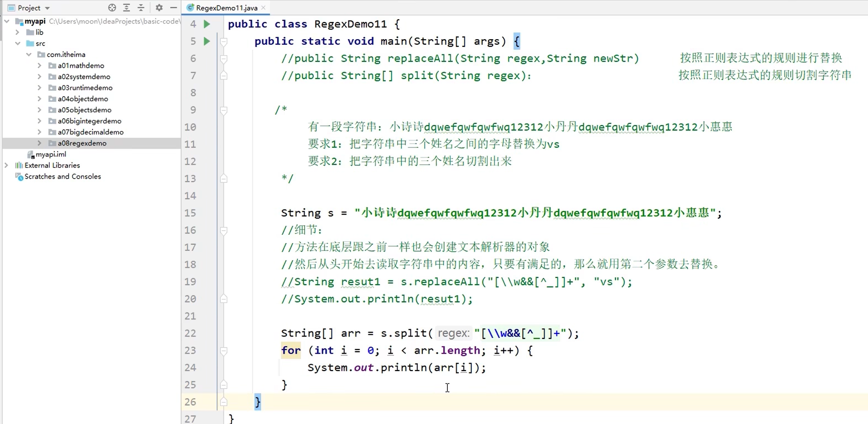Collapse main method using fold marker
Viewport: 868px width, 424px height.
click(224, 41)
